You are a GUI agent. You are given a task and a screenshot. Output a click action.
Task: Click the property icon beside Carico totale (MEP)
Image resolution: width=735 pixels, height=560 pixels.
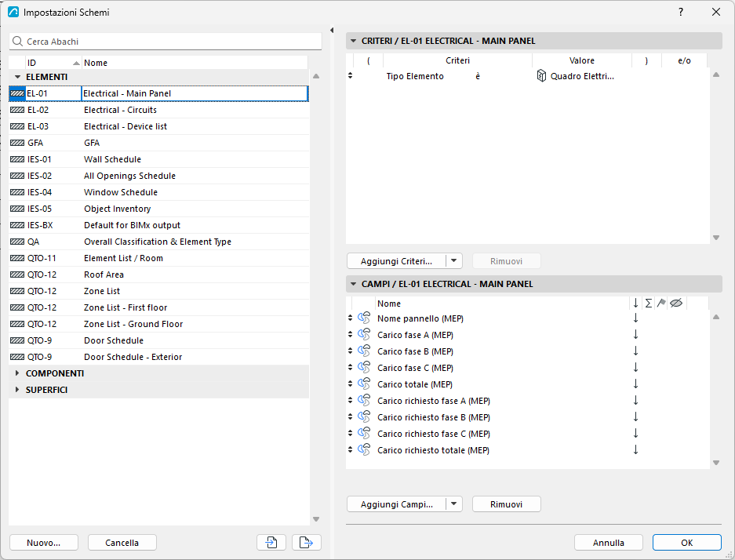364,384
